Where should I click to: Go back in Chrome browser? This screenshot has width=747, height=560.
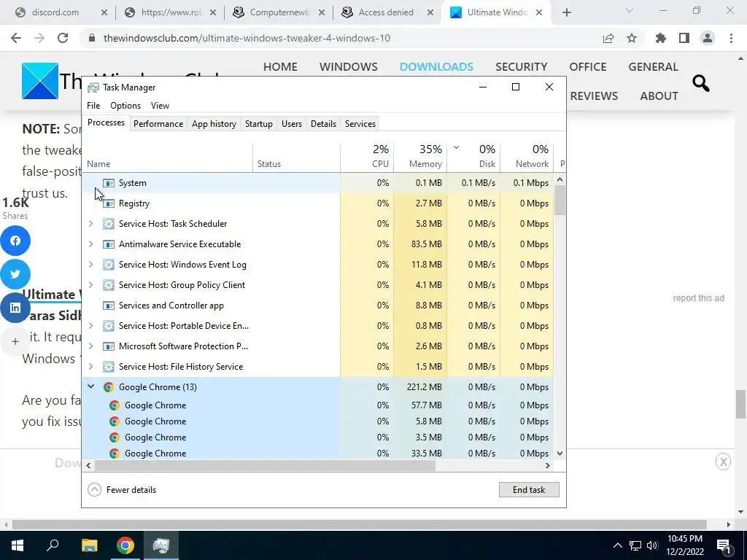(x=16, y=38)
